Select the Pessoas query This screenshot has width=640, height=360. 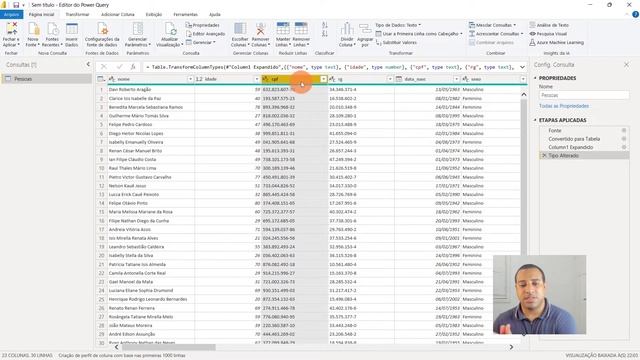click(x=47, y=79)
